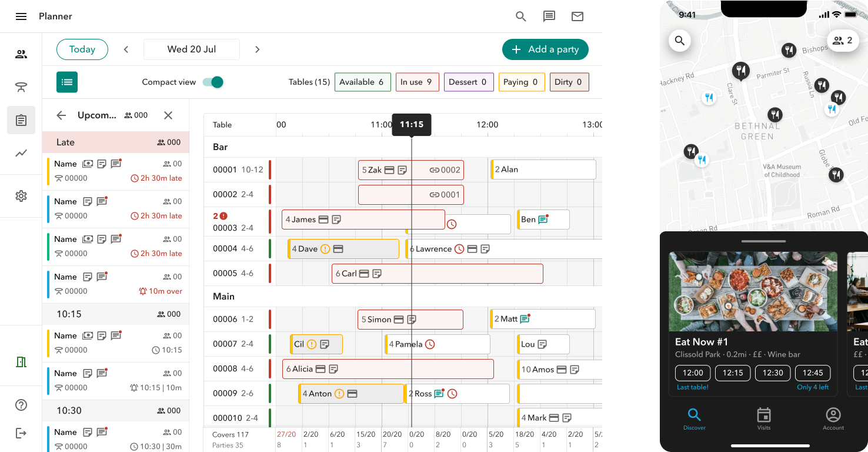Filter tables by Available status
This screenshot has width=868, height=452.
tap(363, 82)
